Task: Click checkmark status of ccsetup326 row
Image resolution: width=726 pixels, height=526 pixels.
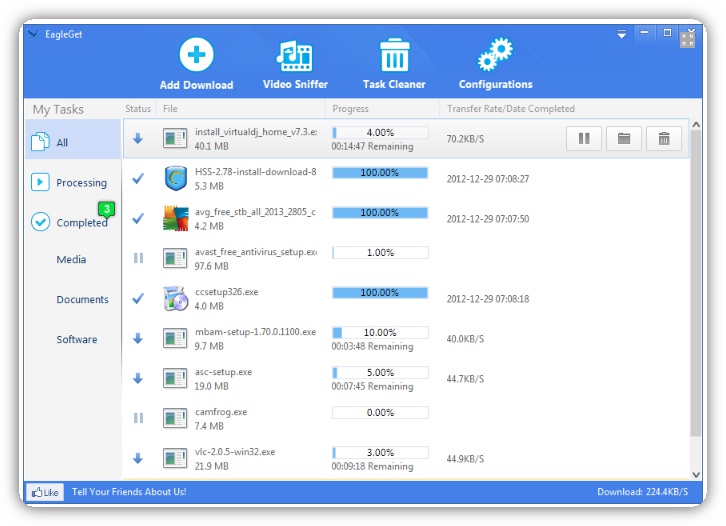Action: 138,298
